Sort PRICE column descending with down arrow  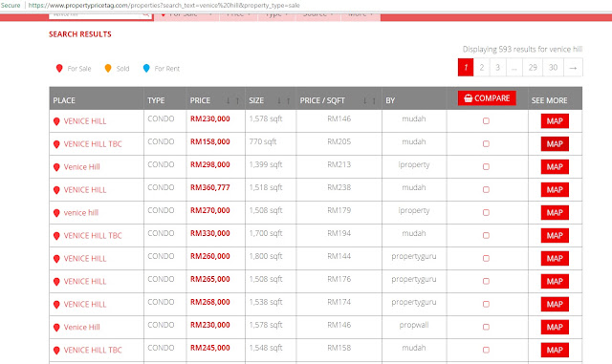click(x=228, y=100)
